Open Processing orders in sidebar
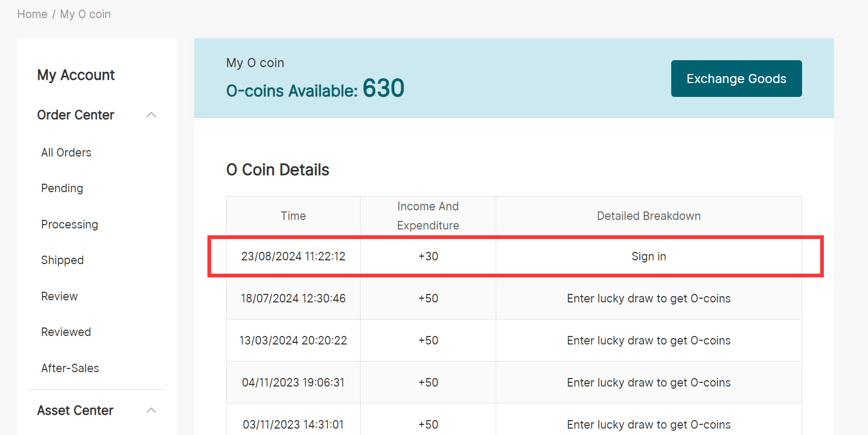The width and height of the screenshot is (868, 435). point(70,225)
